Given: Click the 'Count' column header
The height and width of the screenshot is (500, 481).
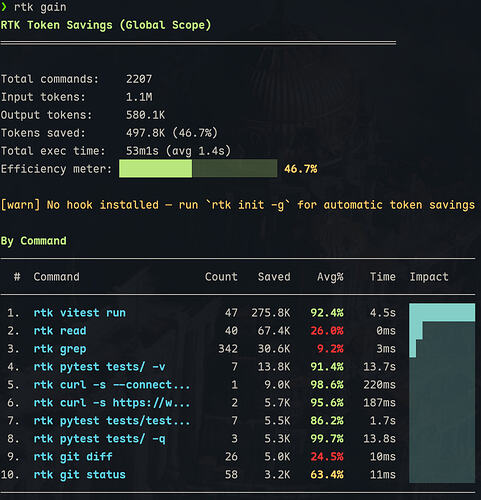Looking at the screenshot, I should point(221,277).
